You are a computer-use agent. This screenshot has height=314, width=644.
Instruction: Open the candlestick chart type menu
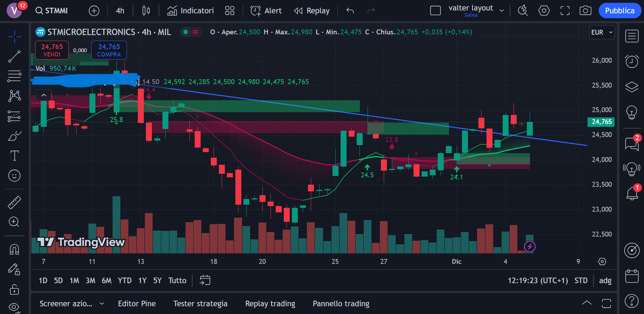(146, 11)
